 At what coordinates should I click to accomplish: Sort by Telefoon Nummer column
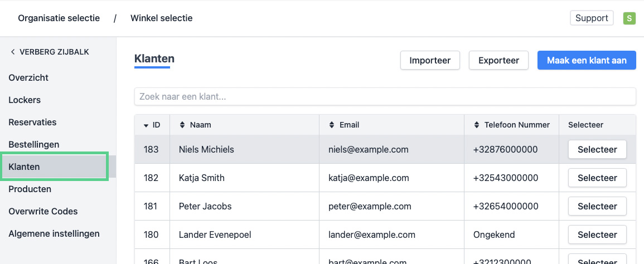point(476,125)
